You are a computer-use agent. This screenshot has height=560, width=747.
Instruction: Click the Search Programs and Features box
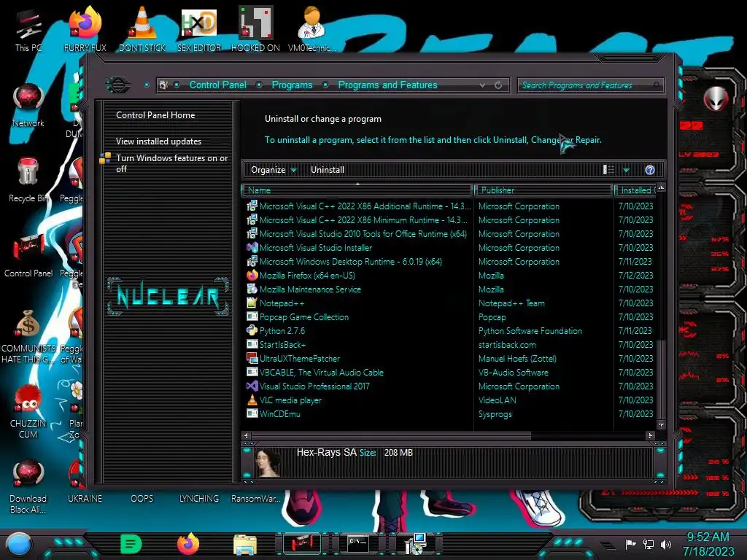click(589, 85)
